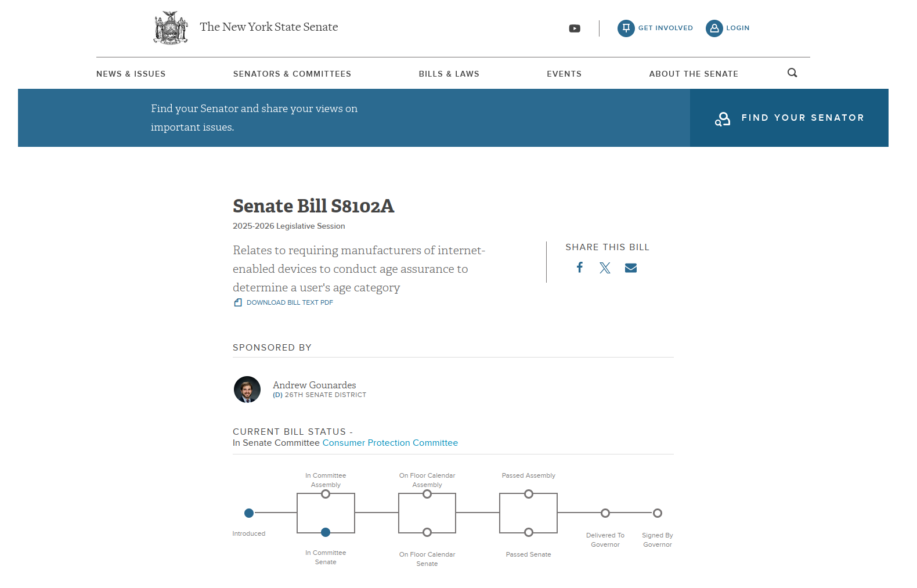This screenshot has width=917, height=588.
Task: Click the In Committee Senate status marker
Action: click(x=326, y=532)
